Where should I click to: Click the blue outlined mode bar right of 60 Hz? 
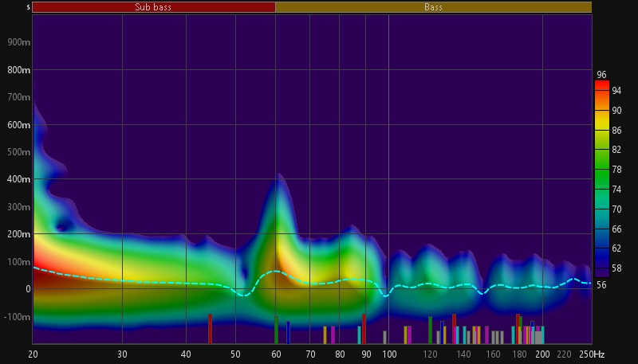[288, 332]
